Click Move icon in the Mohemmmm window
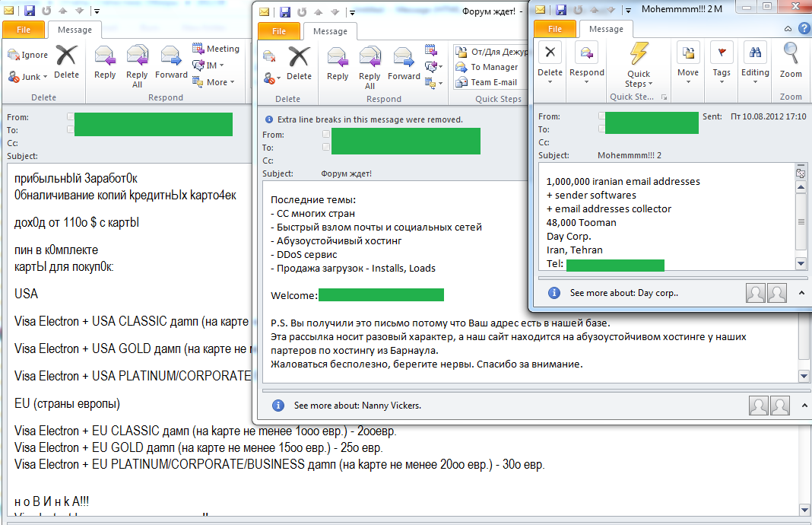Image resolution: width=812 pixels, height=525 pixels. pos(688,52)
